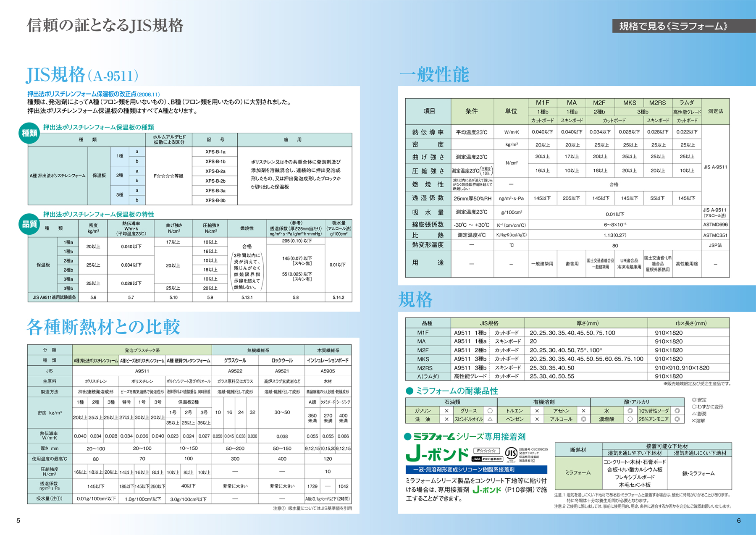Screen dimensions: 756x535
Task: Click the teal 品質 circle badge
Action: tap(29, 224)
